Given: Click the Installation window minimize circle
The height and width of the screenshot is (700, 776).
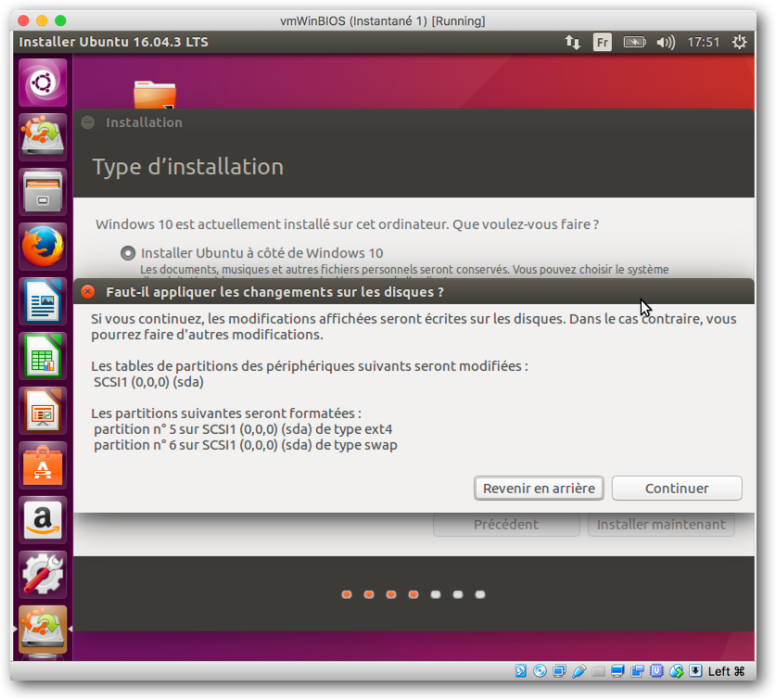Looking at the screenshot, I should pyautogui.click(x=87, y=122).
